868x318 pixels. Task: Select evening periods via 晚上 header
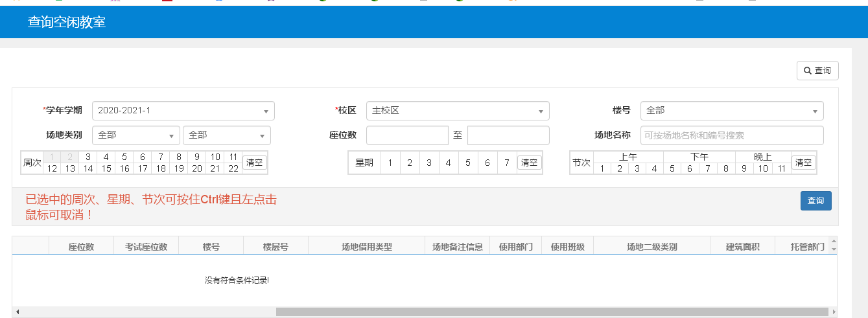(763, 157)
